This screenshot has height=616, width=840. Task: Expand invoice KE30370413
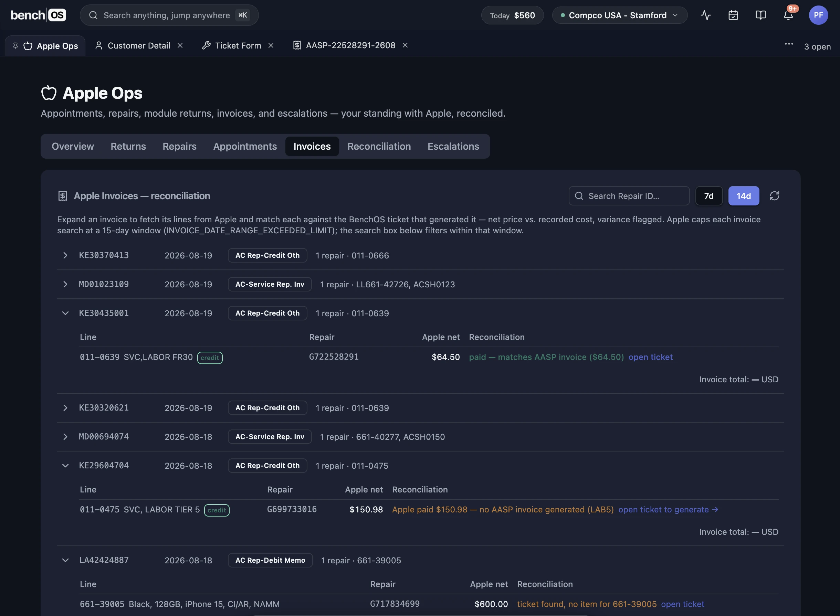pyautogui.click(x=65, y=255)
